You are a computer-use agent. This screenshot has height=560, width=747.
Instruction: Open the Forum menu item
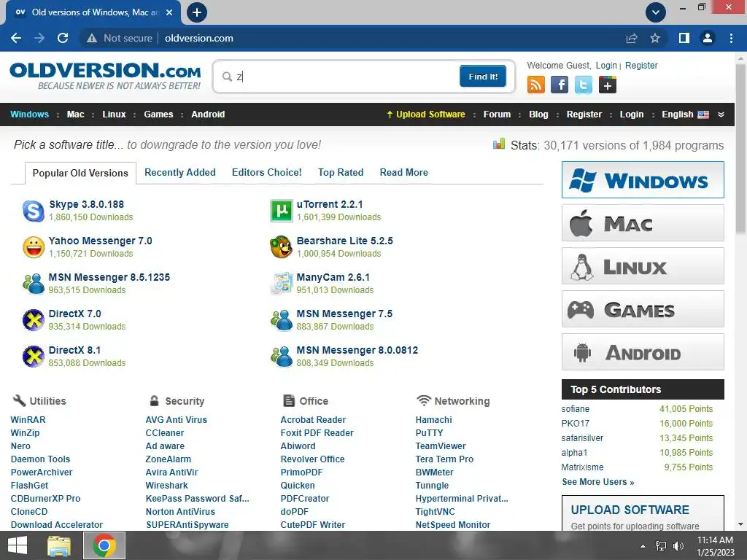[x=497, y=114]
